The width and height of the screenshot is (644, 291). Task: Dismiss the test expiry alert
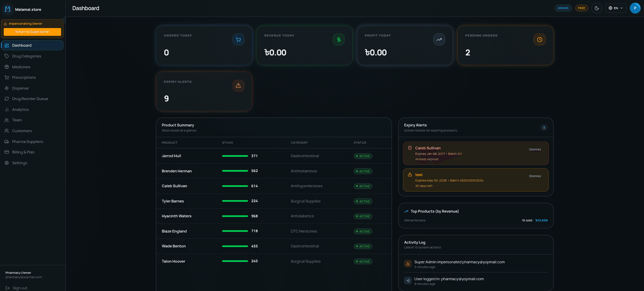(535, 176)
